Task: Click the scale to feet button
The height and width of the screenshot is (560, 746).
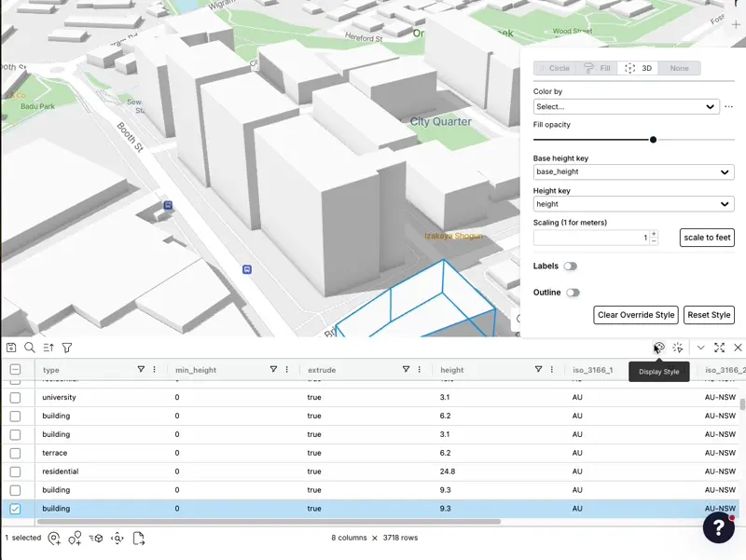Action: tap(707, 238)
